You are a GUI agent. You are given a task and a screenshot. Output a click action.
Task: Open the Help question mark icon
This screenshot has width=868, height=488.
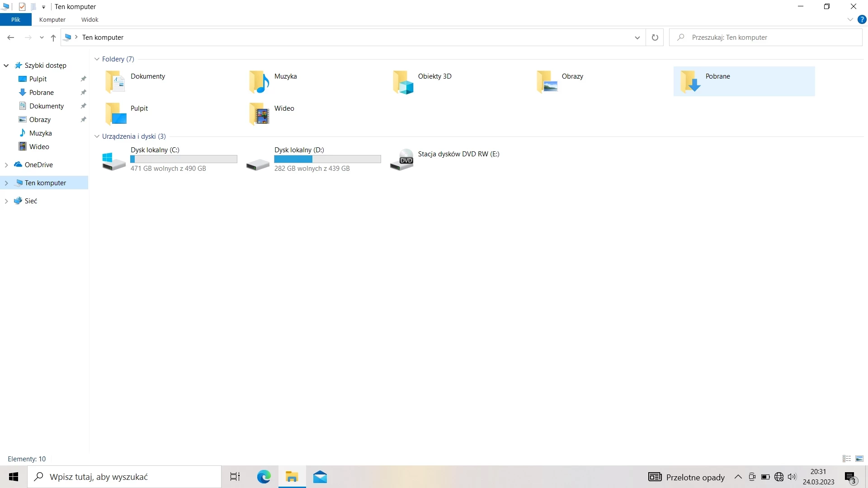click(x=862, y=19)
